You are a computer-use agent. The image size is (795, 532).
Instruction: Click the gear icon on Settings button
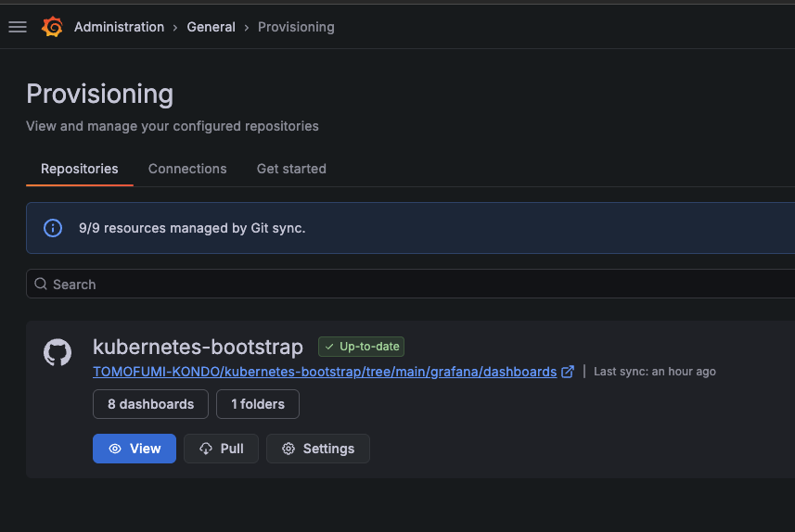tap(289, 449)
